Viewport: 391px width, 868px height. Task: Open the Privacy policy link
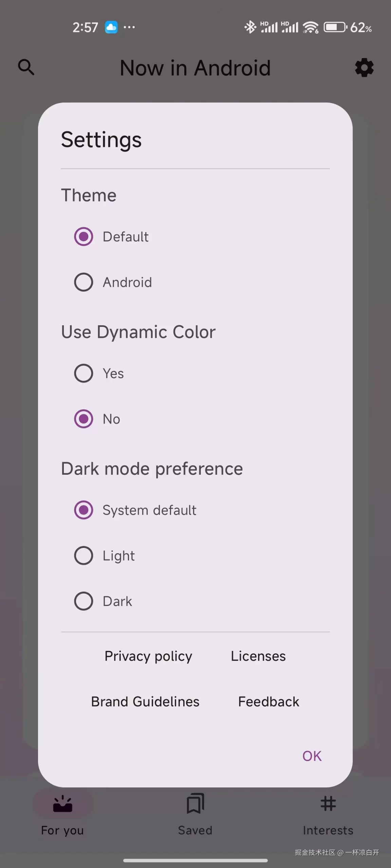(x=148, y=656)
